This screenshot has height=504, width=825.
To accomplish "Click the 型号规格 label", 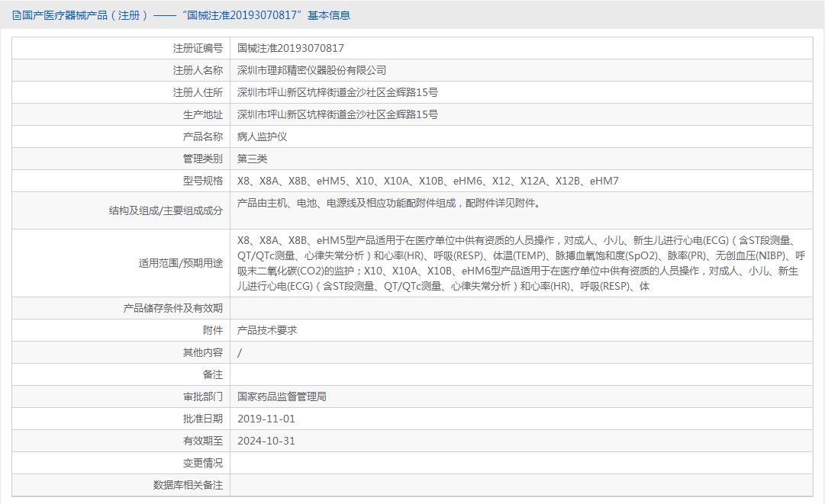I will [203, 181].
